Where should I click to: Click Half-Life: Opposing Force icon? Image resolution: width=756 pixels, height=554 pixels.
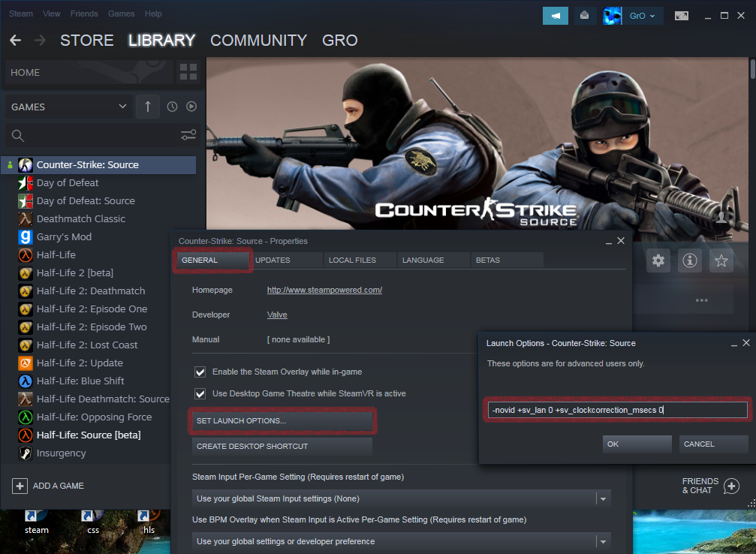[x=25, y=417]
